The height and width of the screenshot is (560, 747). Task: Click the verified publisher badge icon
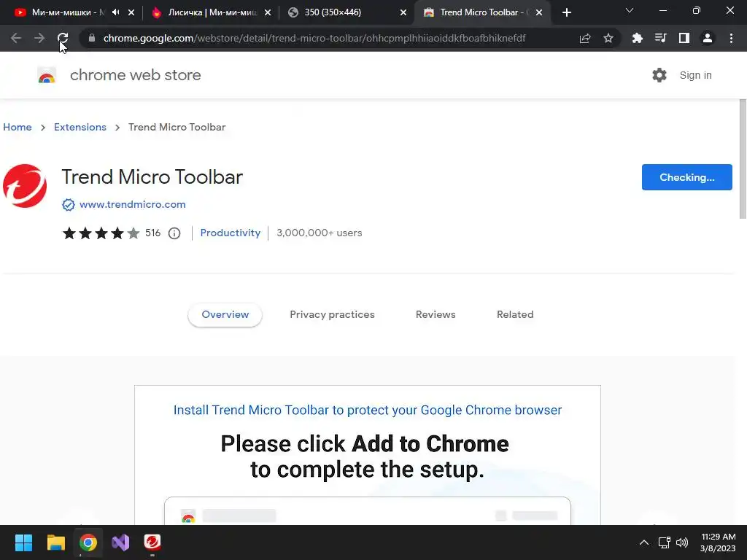[x=69, y=205]
